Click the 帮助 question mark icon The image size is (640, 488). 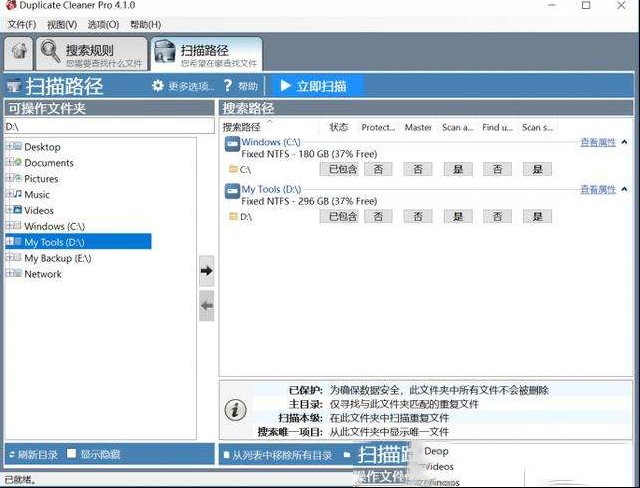tap(228, 86)
